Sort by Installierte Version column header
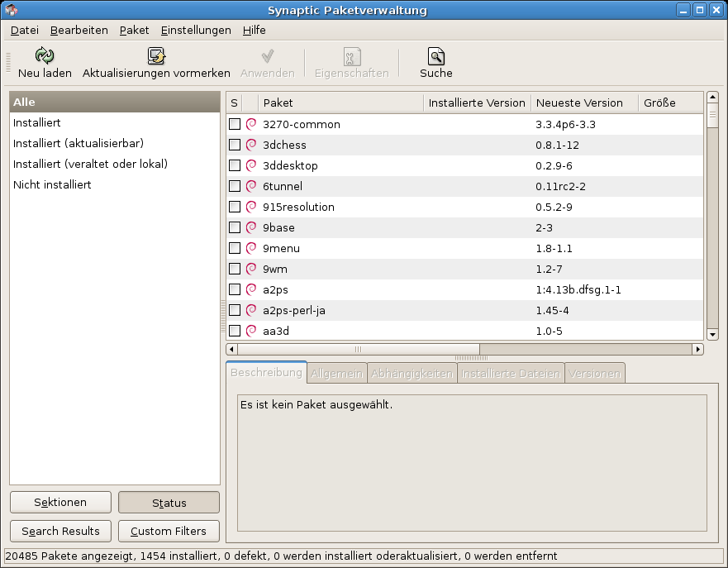The width and height of the screenshot is (728, 568). (477, 103)
